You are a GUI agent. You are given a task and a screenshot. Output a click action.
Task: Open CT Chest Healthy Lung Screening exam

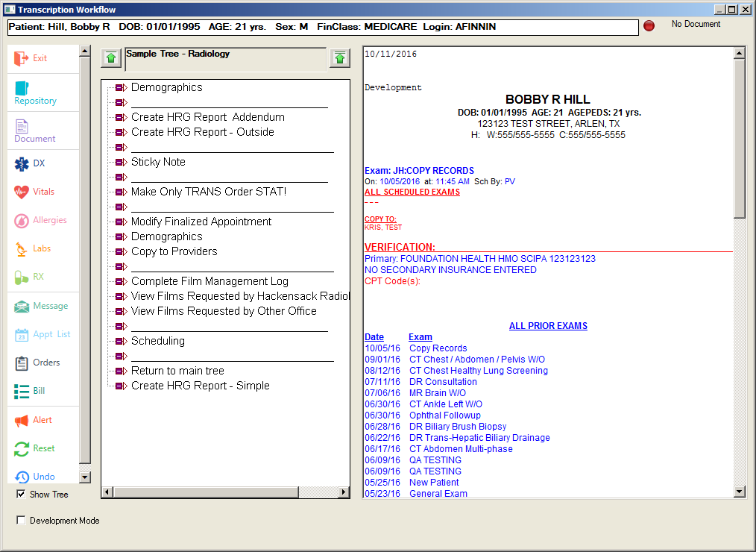tap(478, 371)
